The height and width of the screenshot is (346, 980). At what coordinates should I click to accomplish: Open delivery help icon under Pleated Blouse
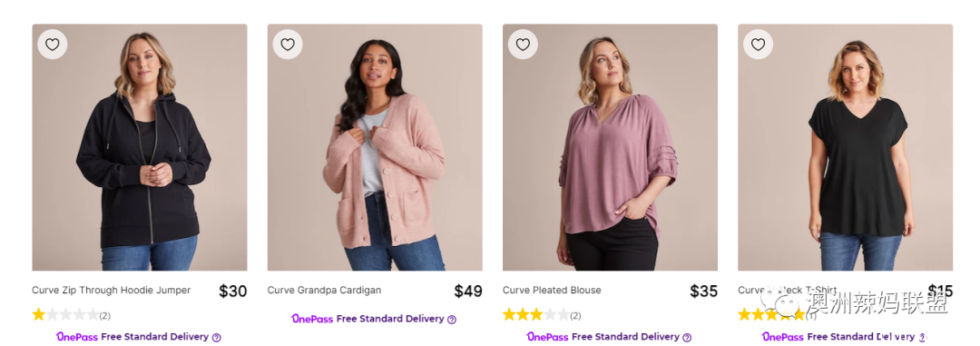coord(687,337)
